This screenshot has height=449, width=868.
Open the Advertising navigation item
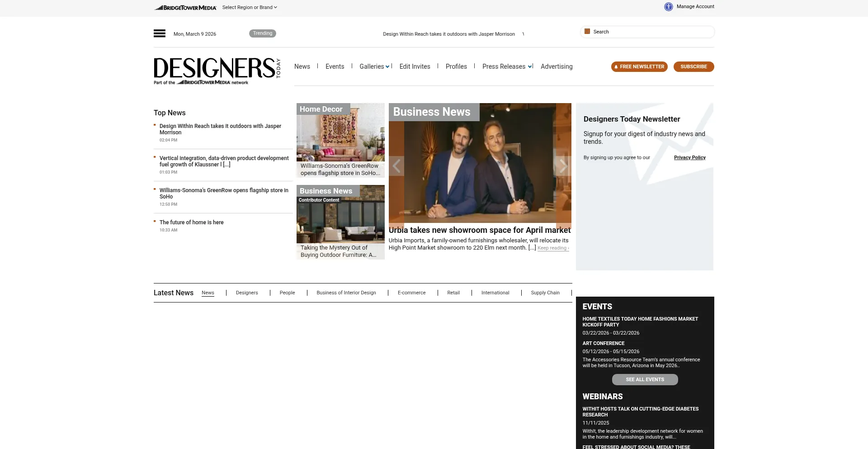(x=557, y=66)
